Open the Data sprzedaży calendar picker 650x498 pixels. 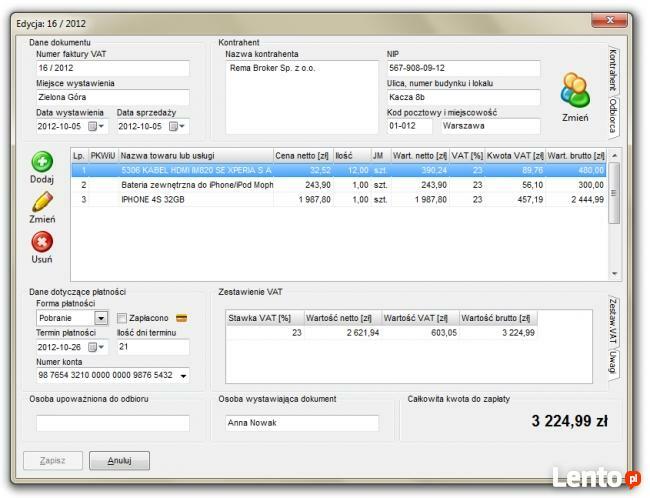pyautogui.click(x=178, y=126)
